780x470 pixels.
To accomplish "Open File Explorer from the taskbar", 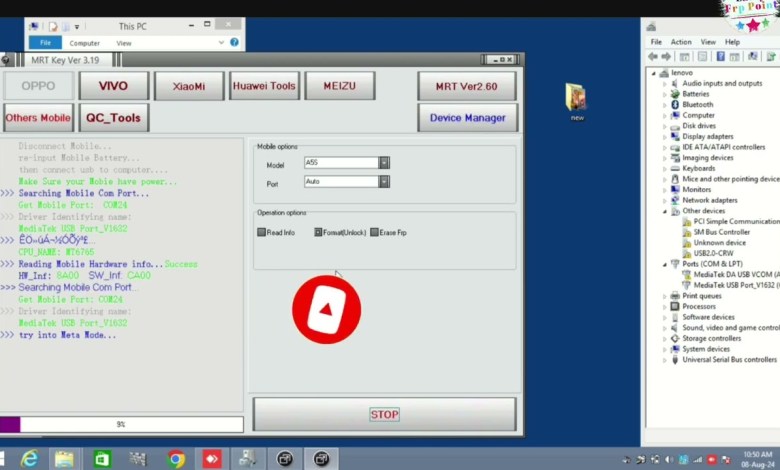I will (x=65, y=458).
